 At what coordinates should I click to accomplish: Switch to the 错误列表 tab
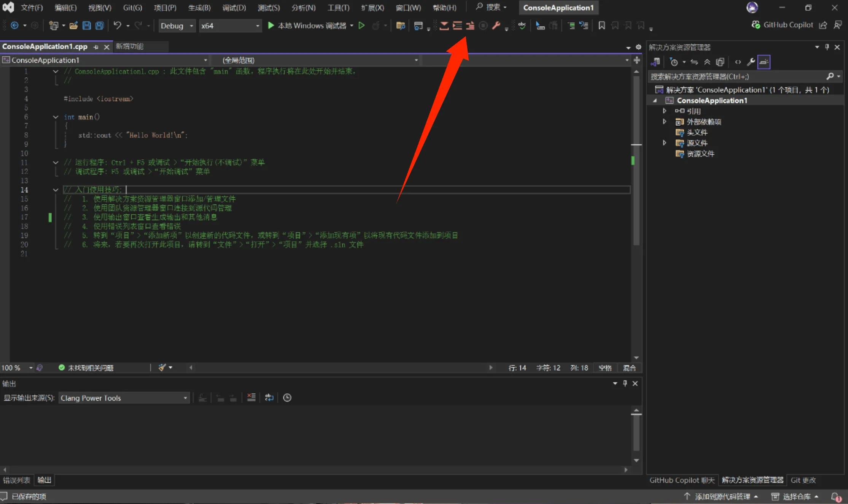(x=16, y=480)
